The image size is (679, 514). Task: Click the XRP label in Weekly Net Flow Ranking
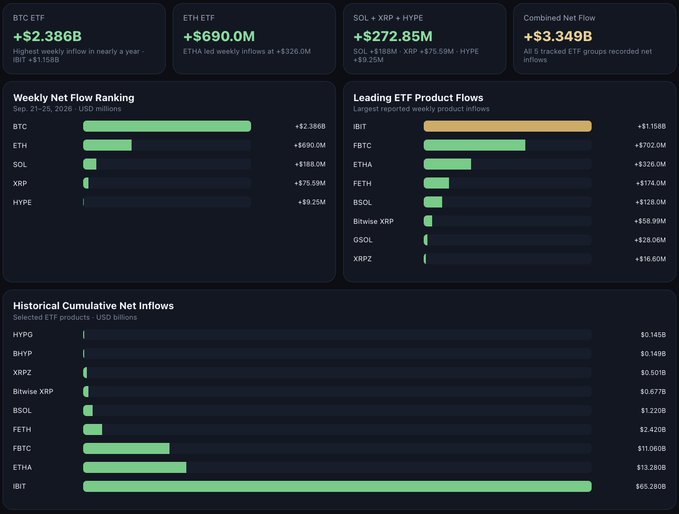(x=20, y=184)
